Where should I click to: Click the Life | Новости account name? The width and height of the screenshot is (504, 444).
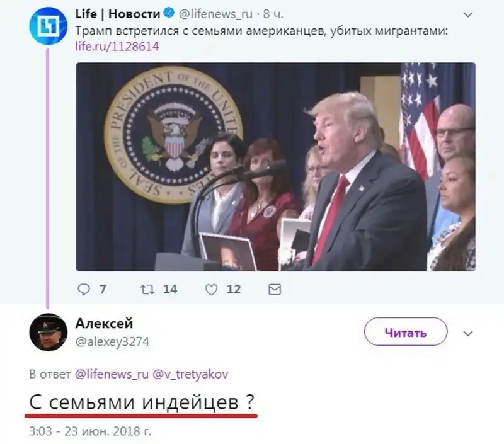coord(118,14)
